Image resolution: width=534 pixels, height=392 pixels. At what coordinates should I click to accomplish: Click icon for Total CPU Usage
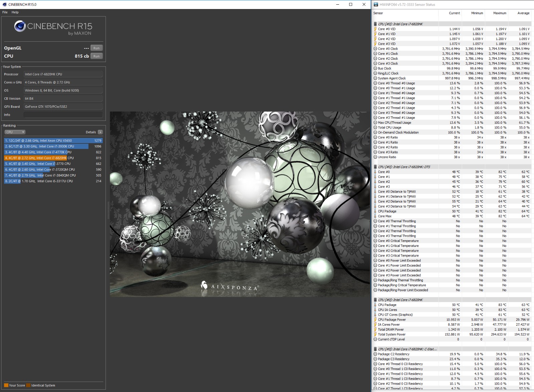pyautogui.click(x=375, y=127)
